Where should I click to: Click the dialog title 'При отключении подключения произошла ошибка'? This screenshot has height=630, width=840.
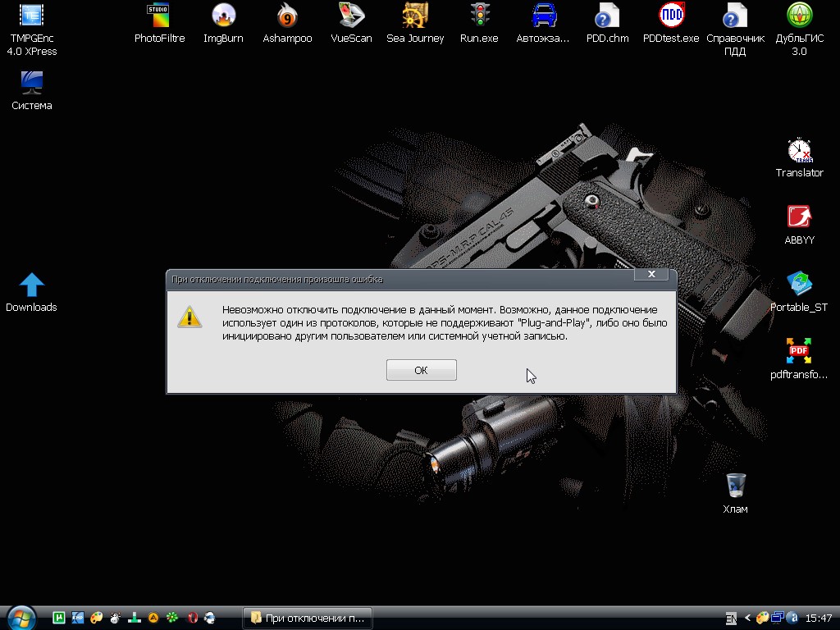pos(277,279)
